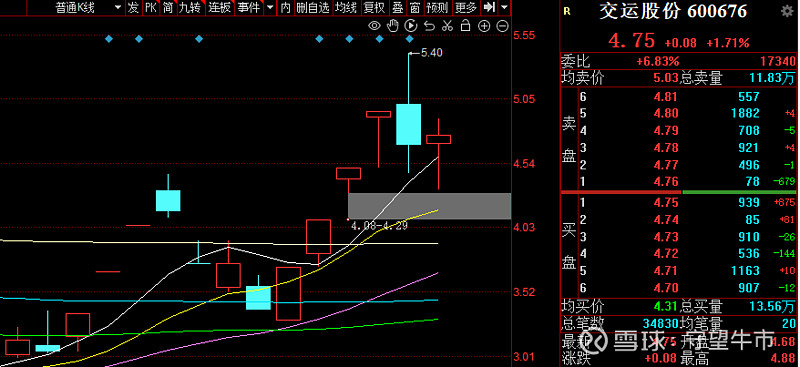800x367 pixels.
Task: Click the undo arrow icon
Action: point(429,26)
